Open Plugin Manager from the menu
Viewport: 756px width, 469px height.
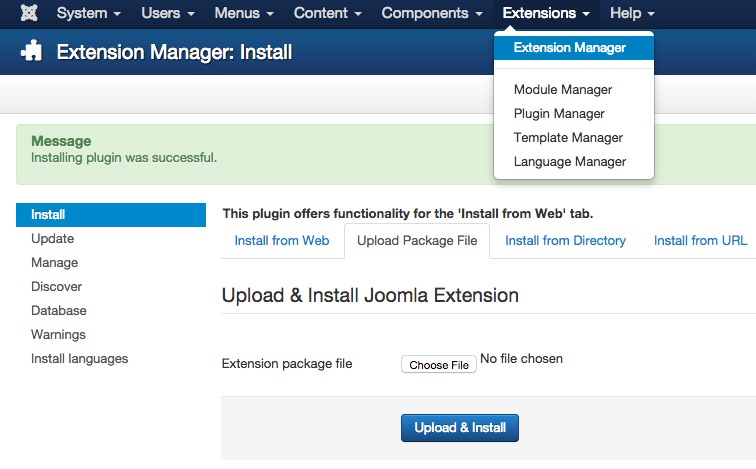(559, 114)
